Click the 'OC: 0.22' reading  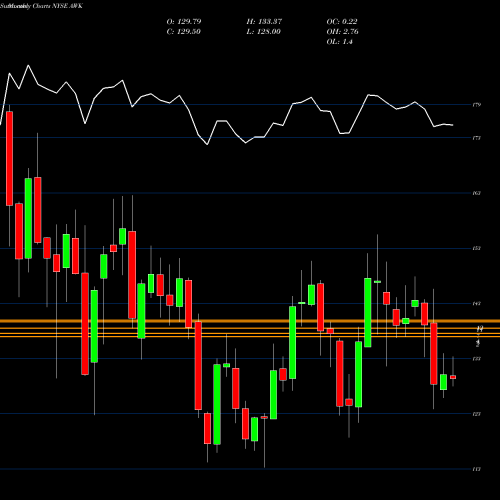(x=342, y=22)
